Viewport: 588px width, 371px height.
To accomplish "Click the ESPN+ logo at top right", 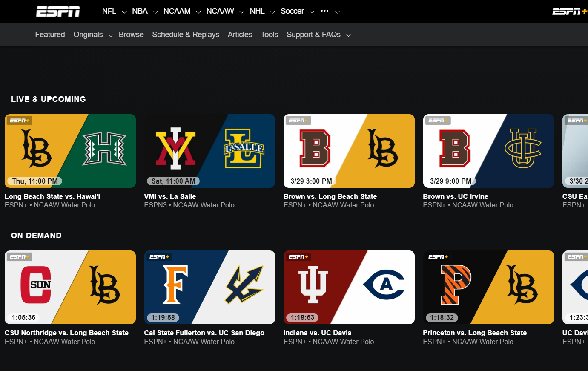I will (569, 12).
